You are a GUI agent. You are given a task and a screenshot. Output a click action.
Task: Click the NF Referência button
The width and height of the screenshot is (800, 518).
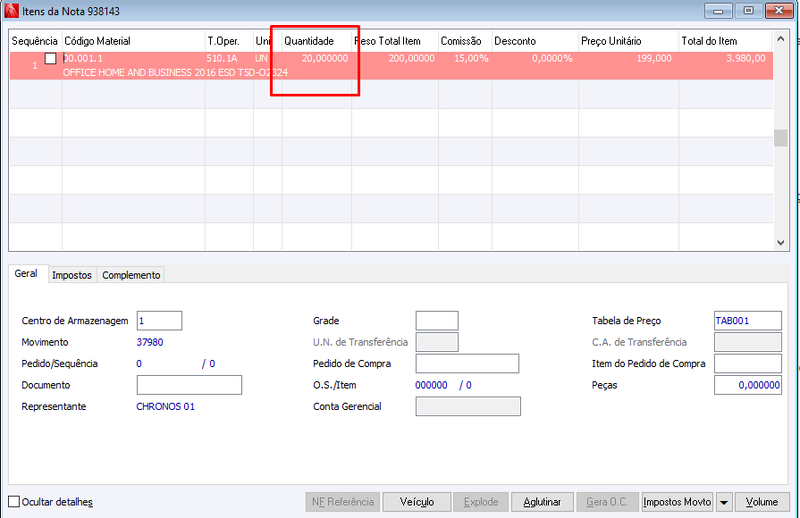pos(343,502)
